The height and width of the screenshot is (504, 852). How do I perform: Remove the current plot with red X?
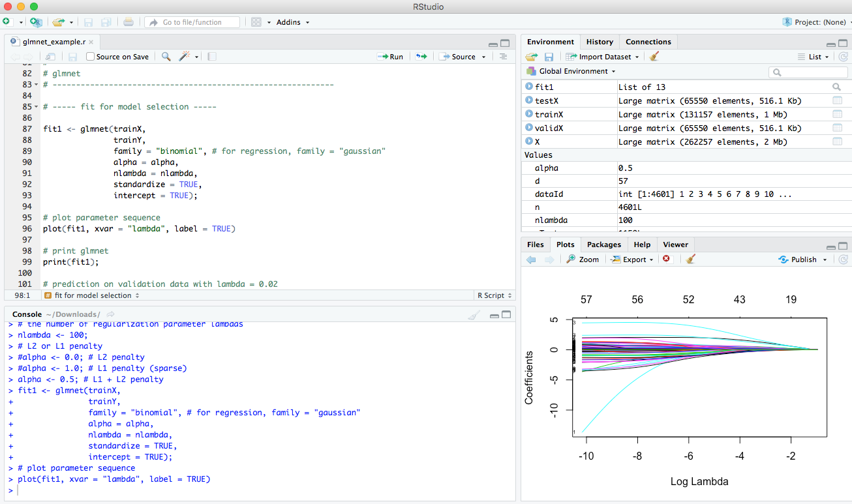tap(666, 259)
